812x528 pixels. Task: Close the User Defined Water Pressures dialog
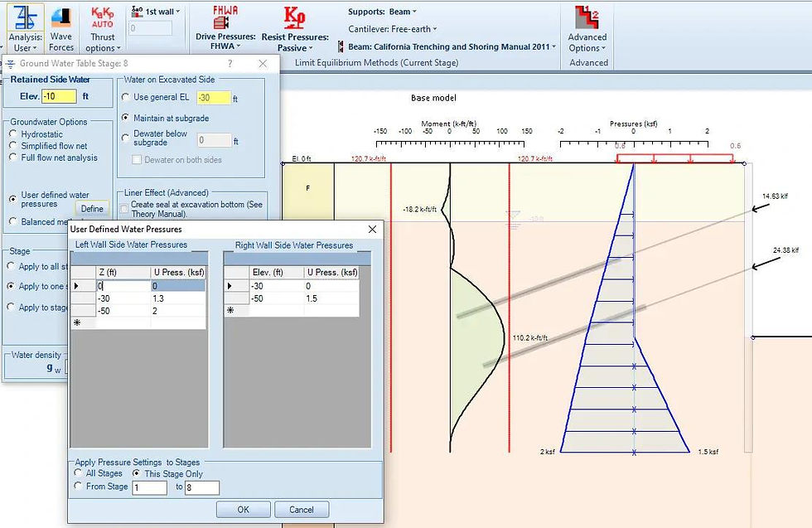[372, 229]
